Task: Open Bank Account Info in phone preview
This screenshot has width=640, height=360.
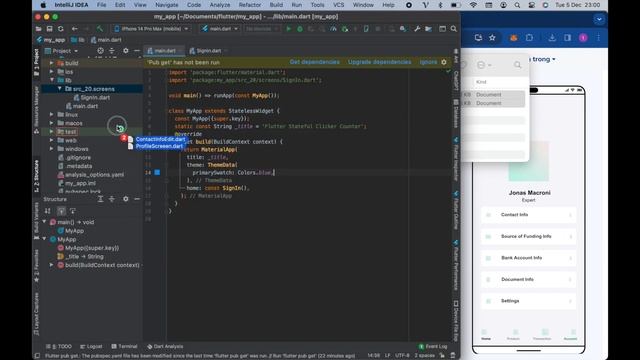Action: click(x=528, y=258)
